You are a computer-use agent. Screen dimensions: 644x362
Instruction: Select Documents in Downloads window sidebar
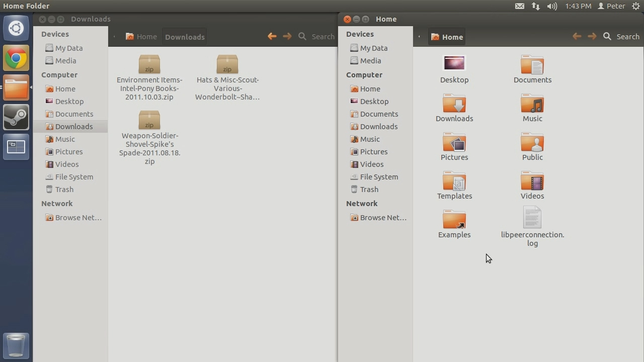[70, 114]
